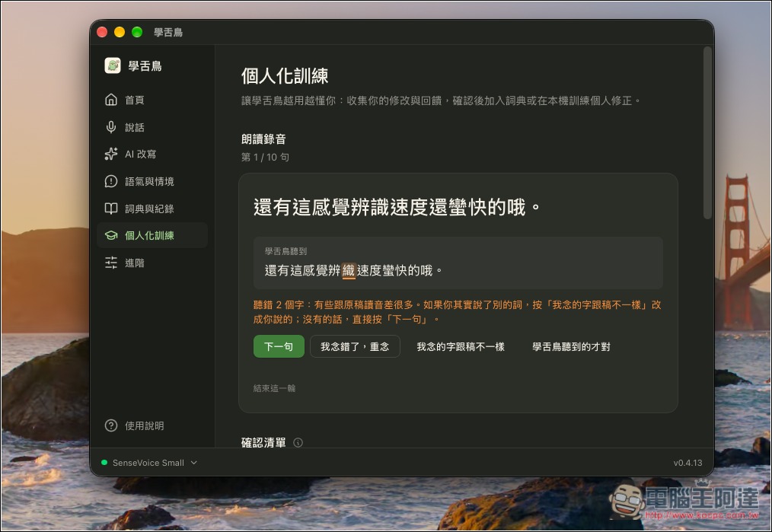Click the 學舌鳥 app logo icon
The image size is (772, 532).
(112, 65)
